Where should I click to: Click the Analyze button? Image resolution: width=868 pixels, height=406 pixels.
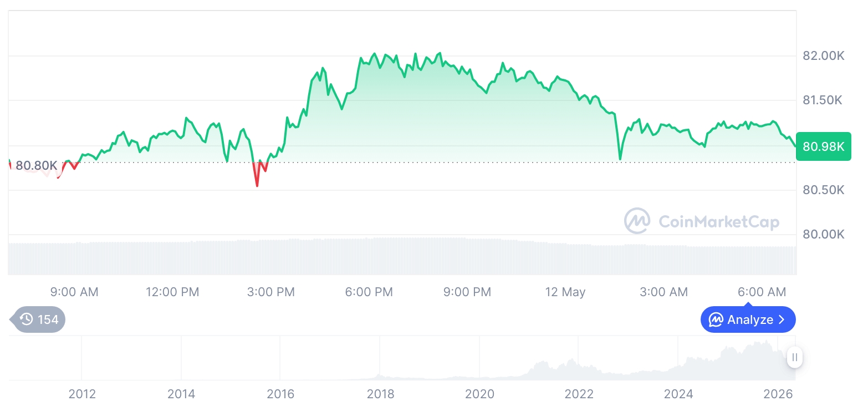click(x=748, y=319)
